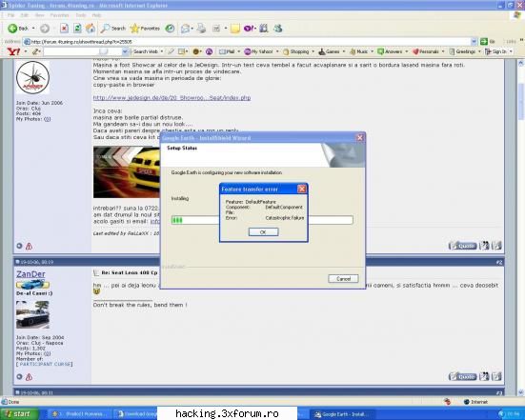Click into the address bar URL field
This screenshot has width=525, height=420.
(247, 42)
